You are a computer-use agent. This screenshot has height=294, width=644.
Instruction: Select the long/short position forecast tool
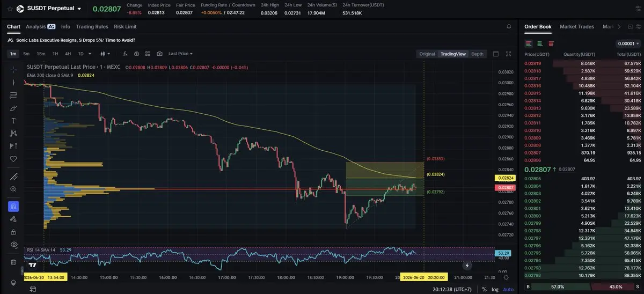pos(13,146)
